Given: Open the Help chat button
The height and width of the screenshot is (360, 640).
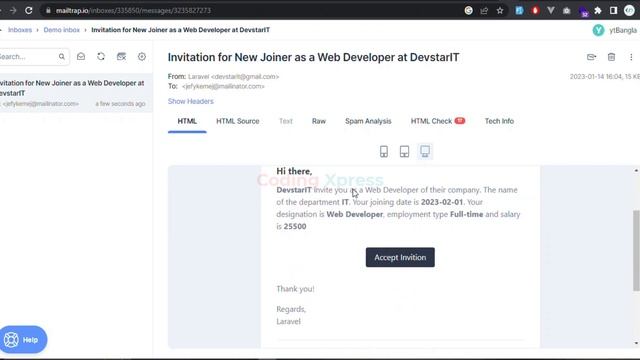Looking at the screenshot, I should [x=23, y=340].
